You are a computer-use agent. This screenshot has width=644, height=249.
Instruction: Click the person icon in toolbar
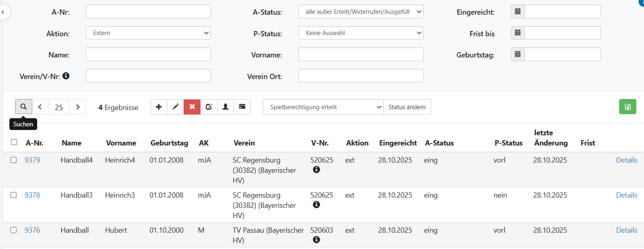(225, 107)
